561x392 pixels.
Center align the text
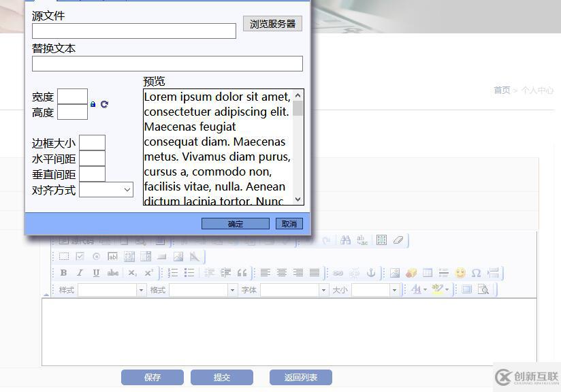tap(282, 273)
